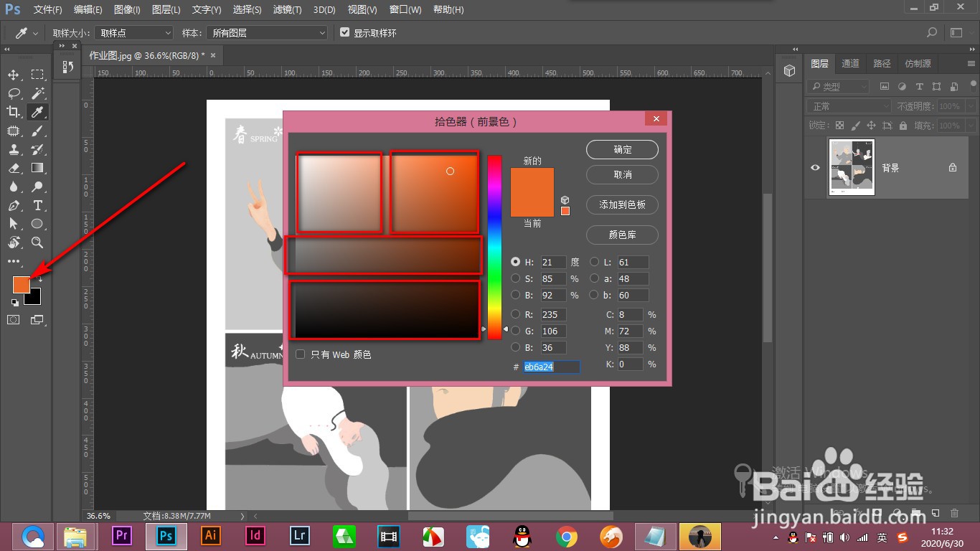Open the 样本 所有图层 dropdown
The width and height of the screenshot is (980, 551).
266,33
